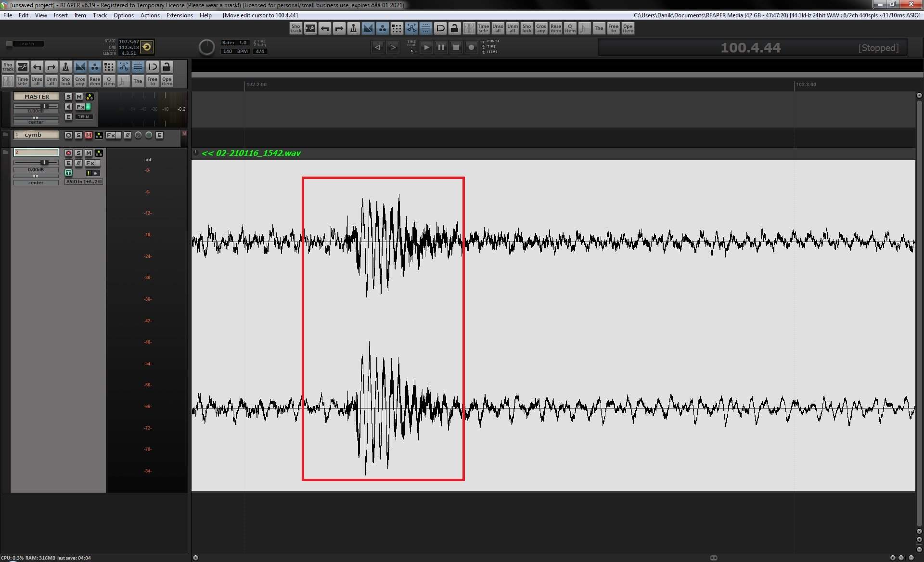Open the Extensions menu

(179, 15)
